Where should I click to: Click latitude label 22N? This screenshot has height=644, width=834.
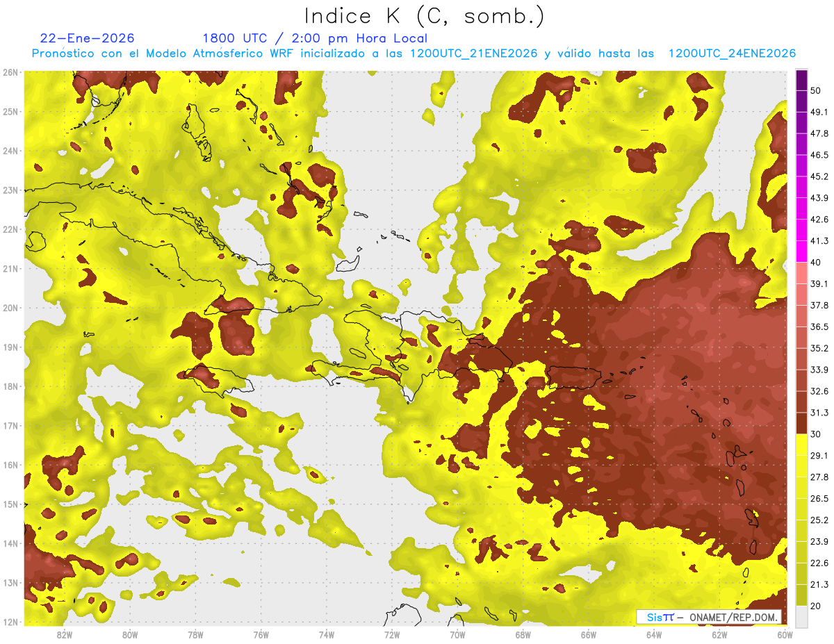pos(10,229)
